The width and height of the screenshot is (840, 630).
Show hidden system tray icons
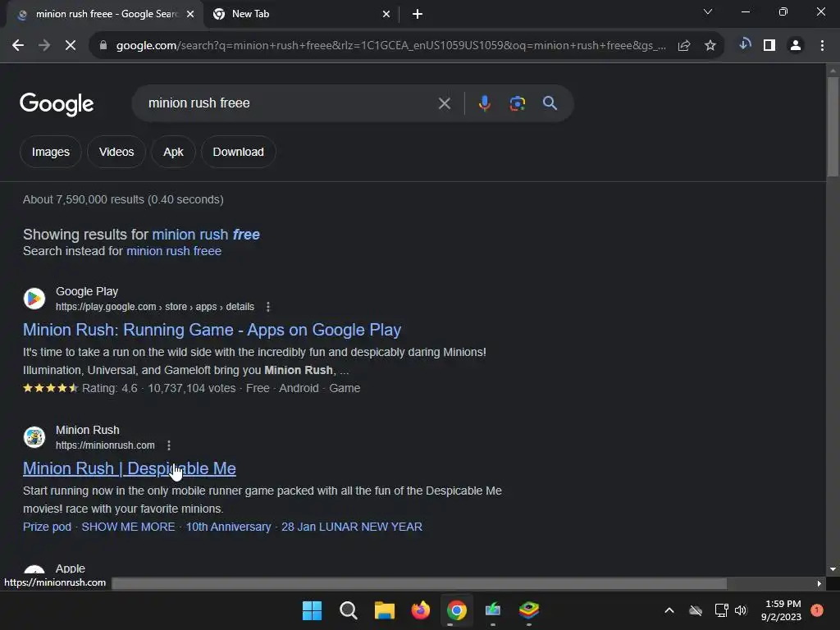pyautogui.click(x=669, y=610)
